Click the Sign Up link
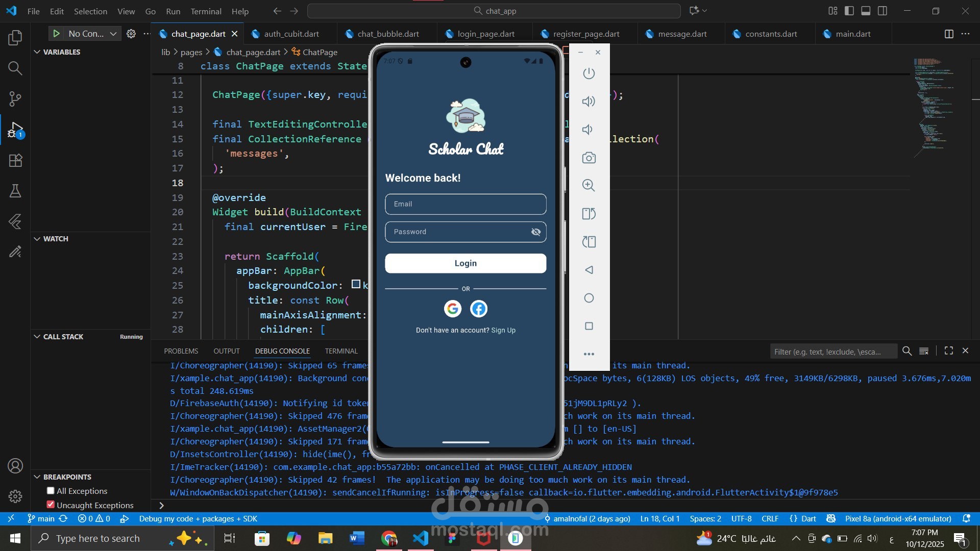The height and width of the screenshot is (551, 980). (503, 331)
